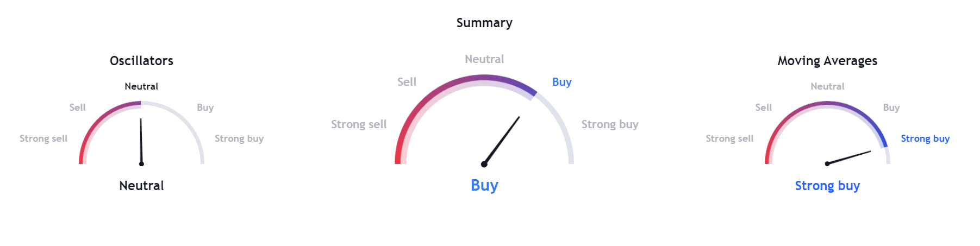Viewport: 980px width, 246px height.
Task: Click the Oscillators gauge title
Action: (141, 61)
